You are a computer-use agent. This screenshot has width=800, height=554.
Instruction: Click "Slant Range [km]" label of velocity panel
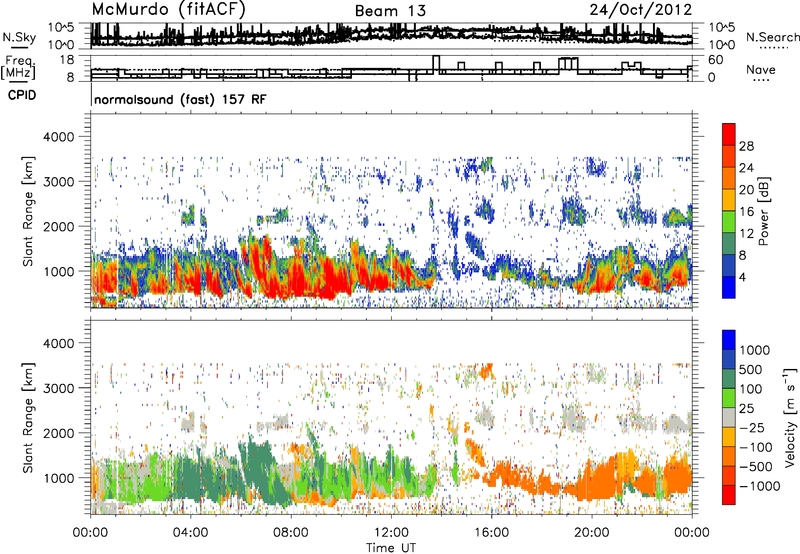point(28,417)
